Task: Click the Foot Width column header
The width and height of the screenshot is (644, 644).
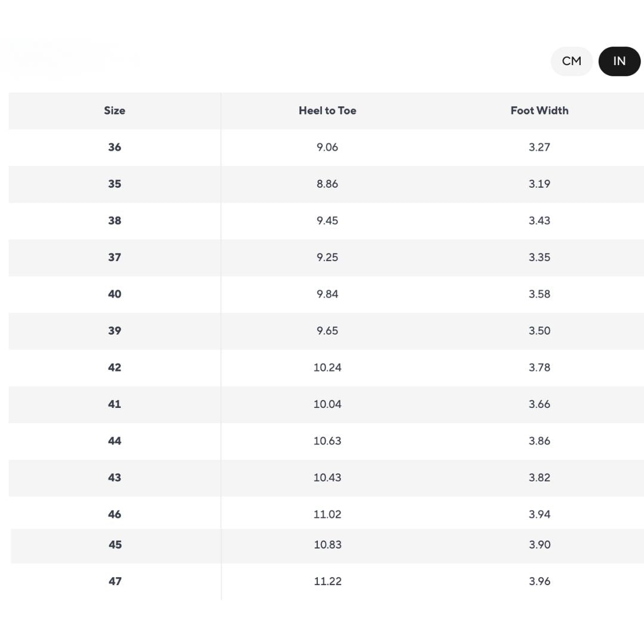Action: [539, 110]
